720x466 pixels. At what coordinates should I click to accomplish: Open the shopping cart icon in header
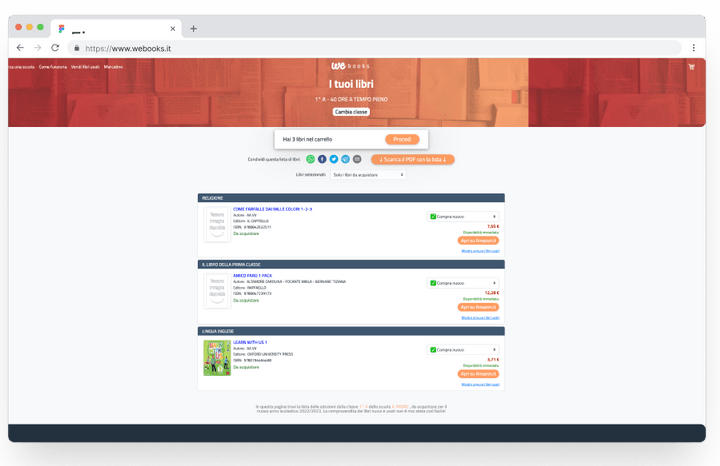tap(692, 67)
